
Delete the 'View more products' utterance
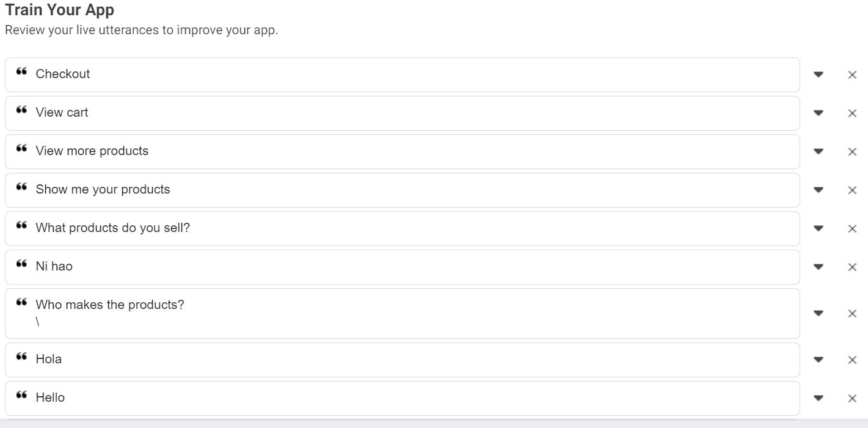[852, 152]
